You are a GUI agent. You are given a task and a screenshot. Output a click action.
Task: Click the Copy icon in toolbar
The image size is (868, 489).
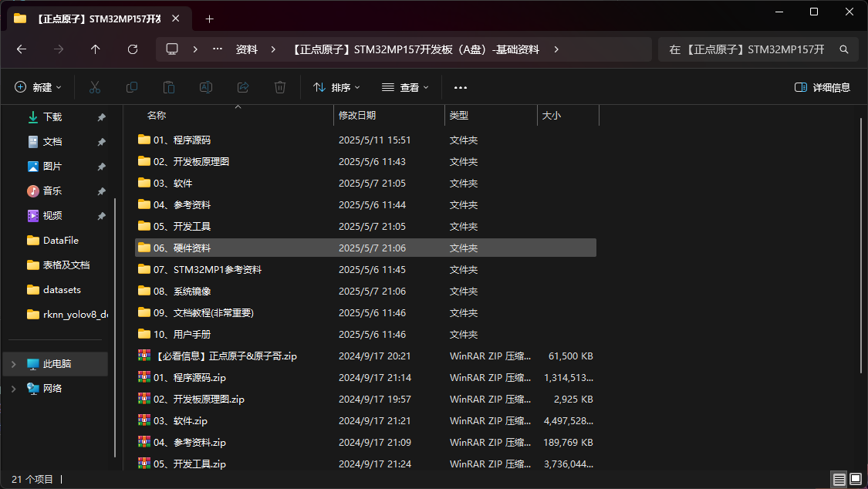pyautogui.click(x=132, y=87)
